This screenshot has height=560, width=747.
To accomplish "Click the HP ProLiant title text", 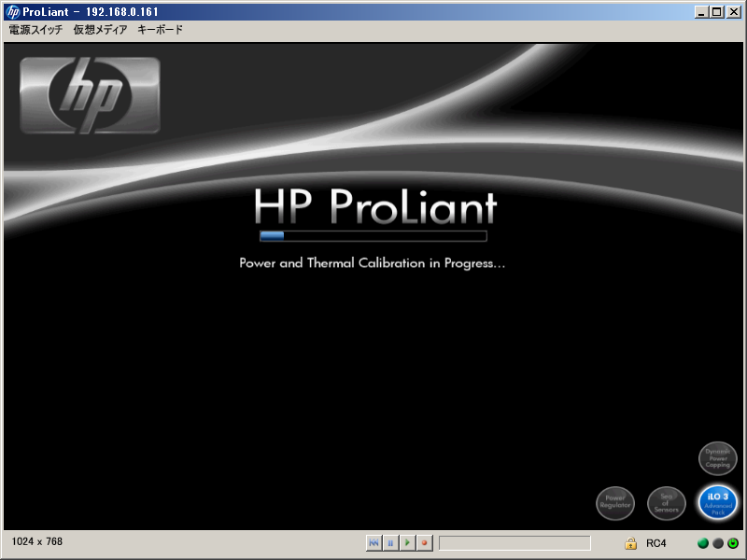I will (x=375, y=206).
